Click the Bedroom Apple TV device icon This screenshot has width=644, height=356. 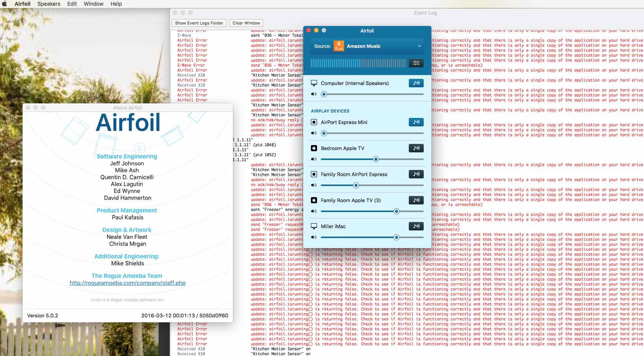[314, 148]
